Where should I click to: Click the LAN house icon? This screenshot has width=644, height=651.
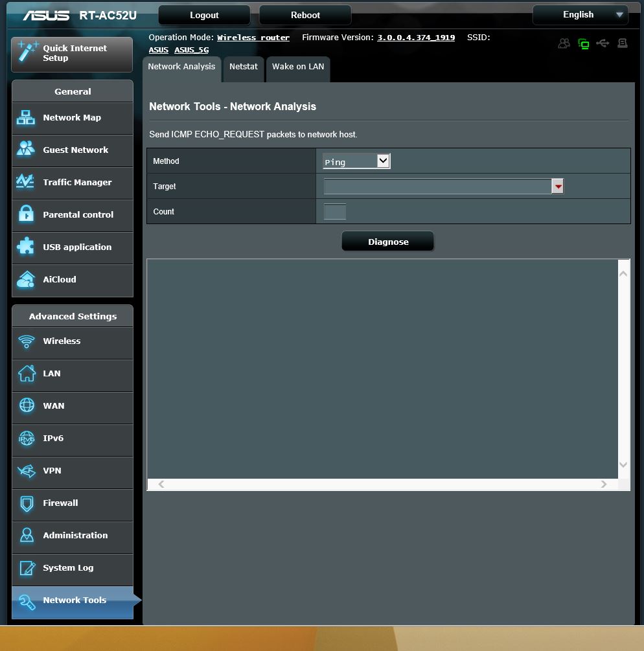(x=27, y=373)
